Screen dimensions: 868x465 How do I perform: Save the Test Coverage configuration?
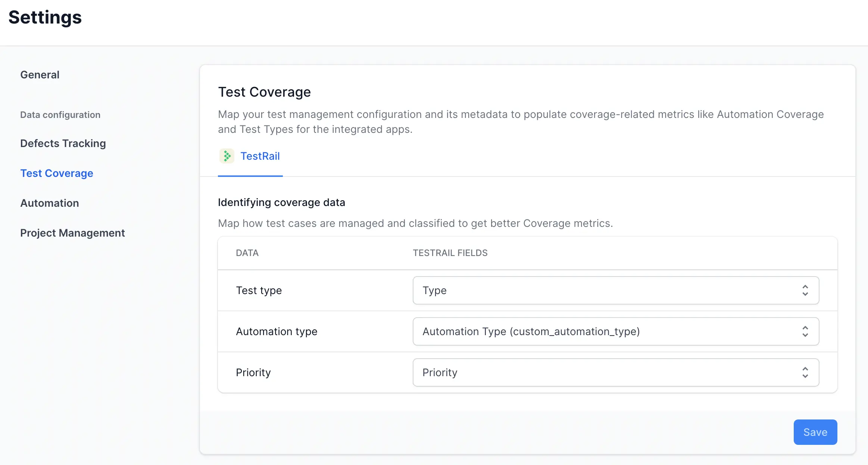click(x=815, y=432)
